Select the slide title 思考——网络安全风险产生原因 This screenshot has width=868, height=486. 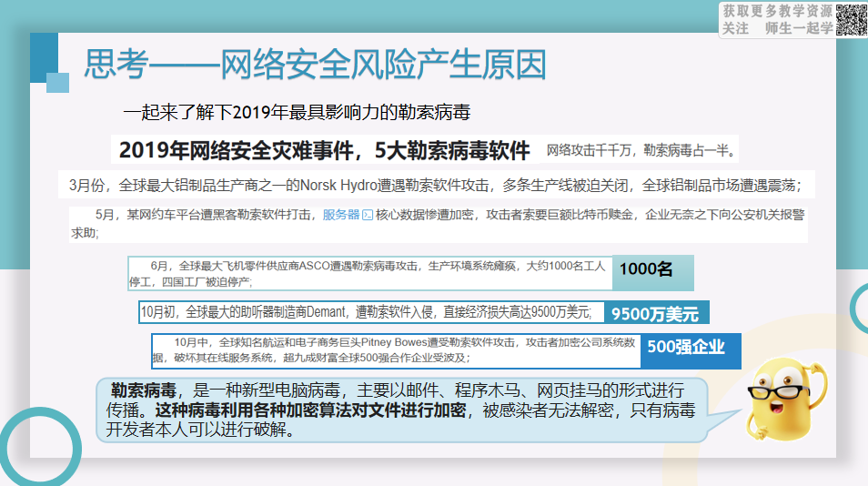coord(315,66)
